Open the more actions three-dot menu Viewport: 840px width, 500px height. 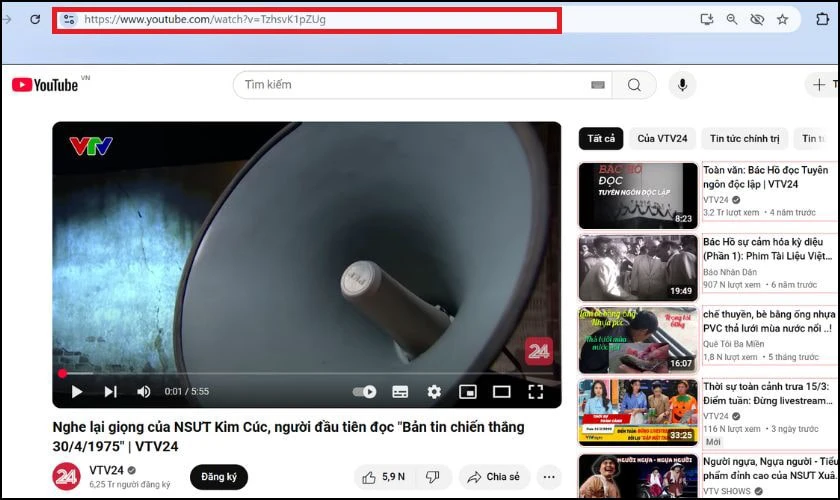click(x=549, y=477)
